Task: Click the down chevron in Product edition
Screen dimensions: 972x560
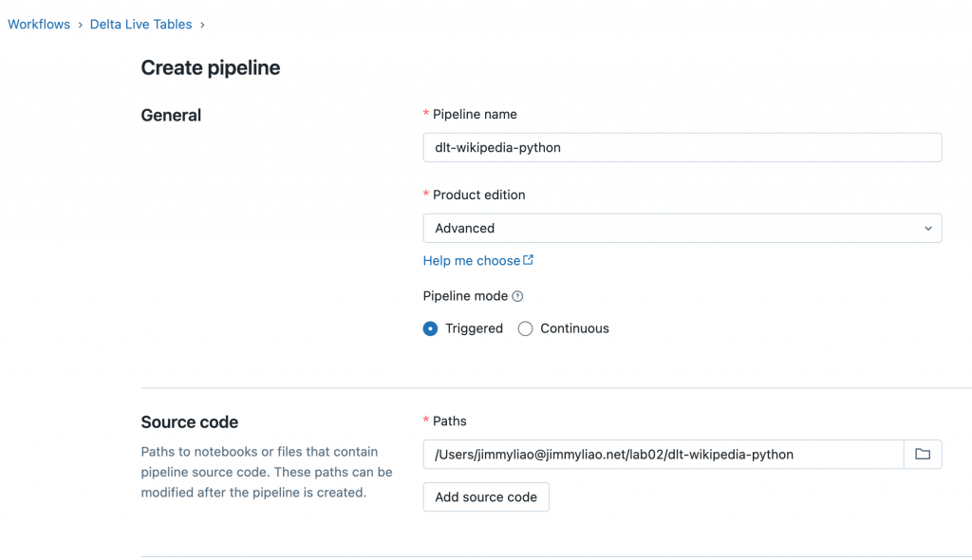Action: tap(927, 228)
